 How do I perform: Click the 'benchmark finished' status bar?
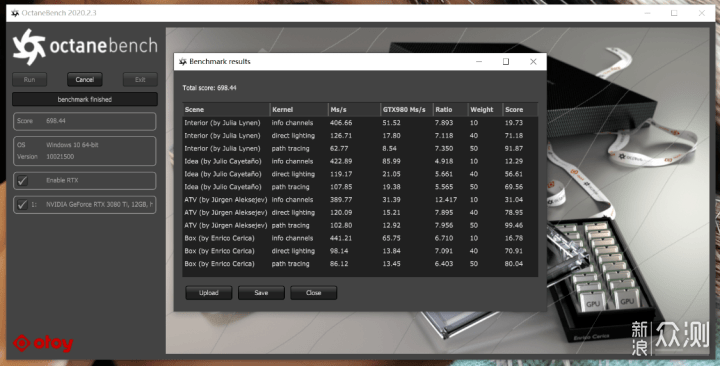[84, 99]
